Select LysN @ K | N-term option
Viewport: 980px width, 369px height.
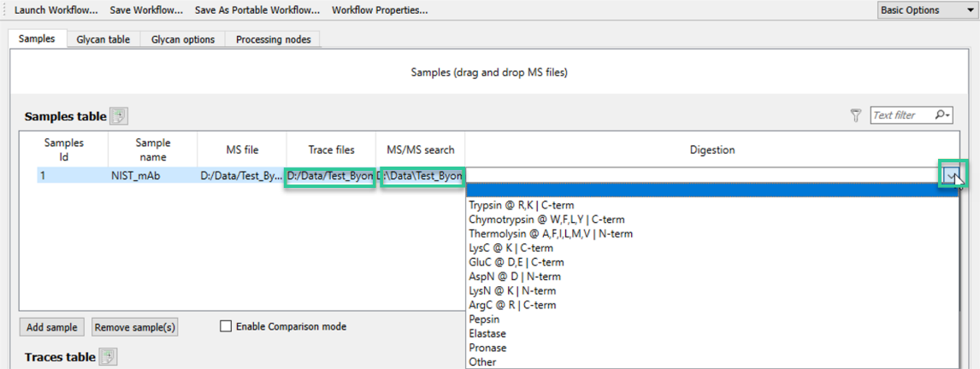pos(711,291)
